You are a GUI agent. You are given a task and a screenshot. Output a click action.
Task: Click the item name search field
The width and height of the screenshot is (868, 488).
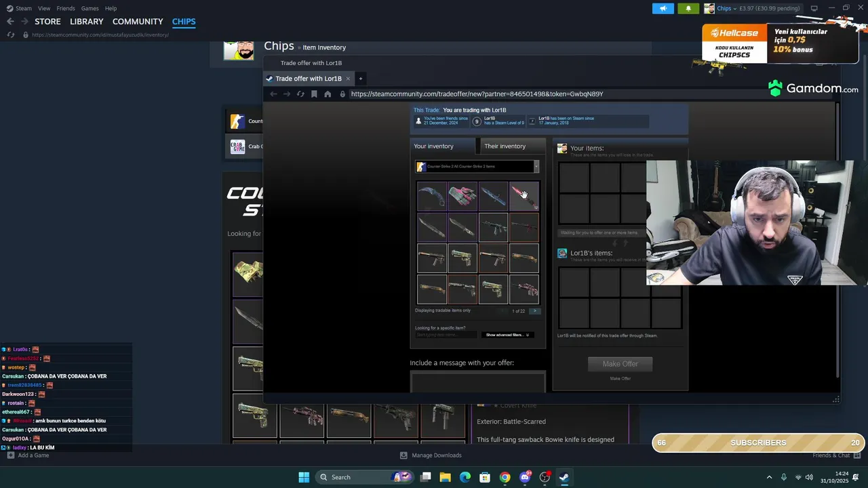(446, 335)
